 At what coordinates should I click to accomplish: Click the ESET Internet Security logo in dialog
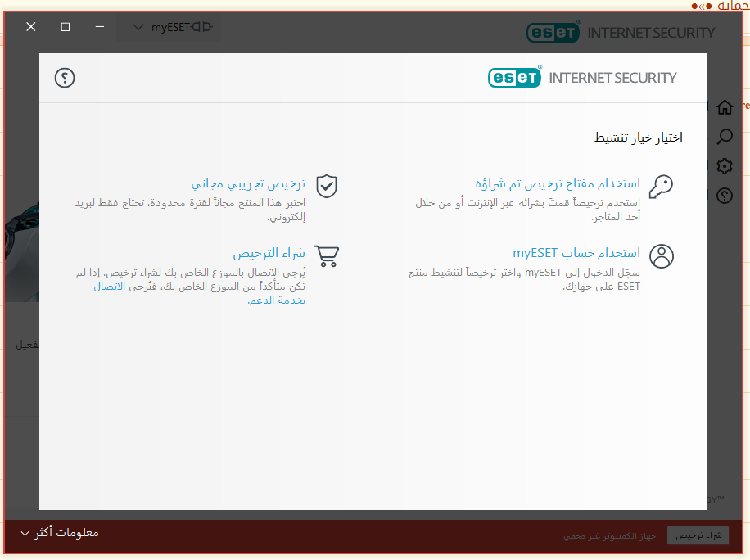(582, 78)
